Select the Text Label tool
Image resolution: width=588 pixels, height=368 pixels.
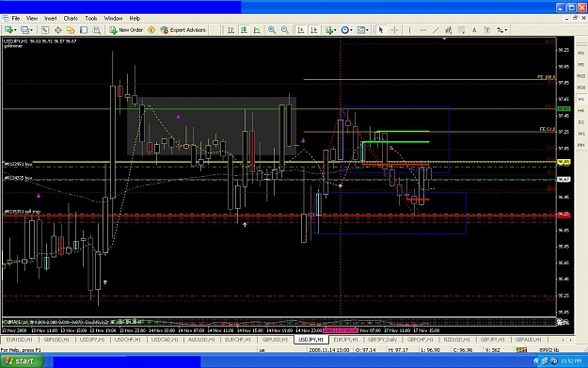click(x=487, y=30)
